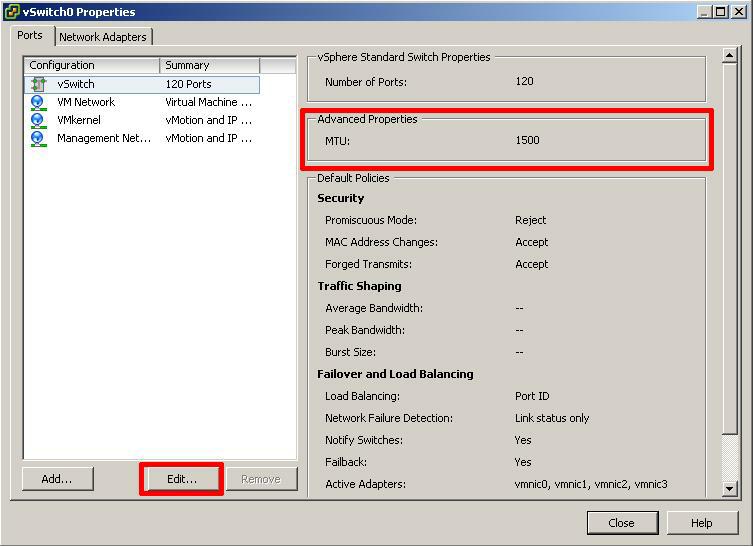Click the 'Link status only' value

click(552, 418)
